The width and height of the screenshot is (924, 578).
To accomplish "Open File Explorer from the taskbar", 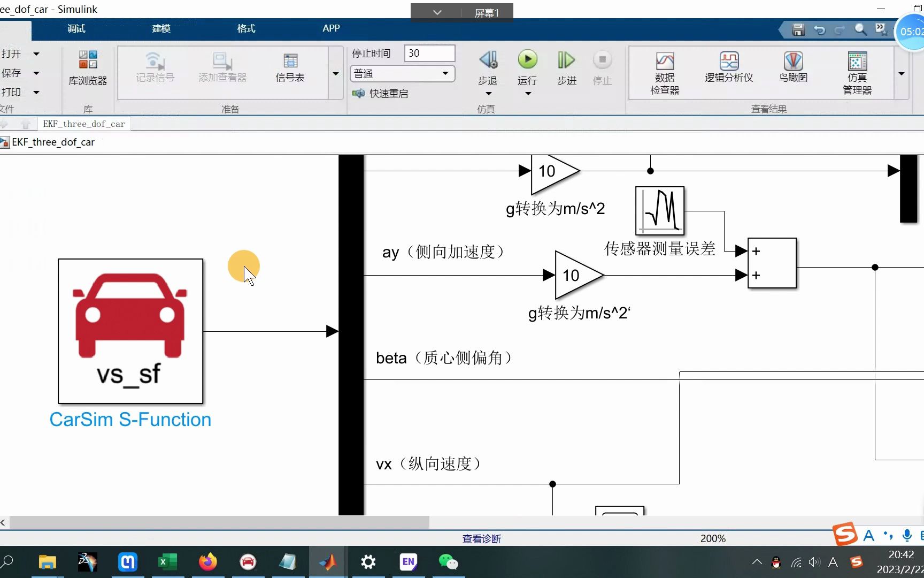I will (x=47, y=562).
